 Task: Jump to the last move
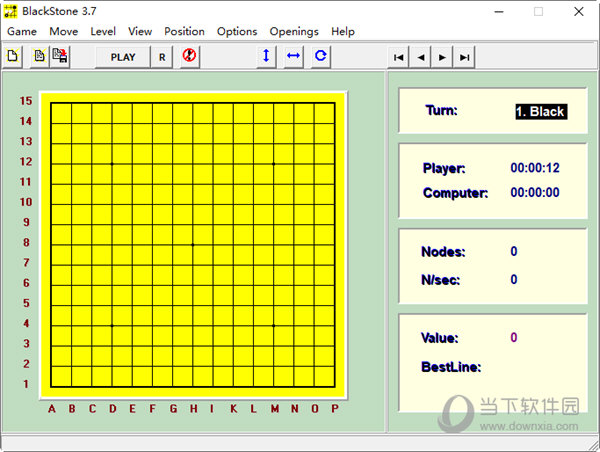465,58
